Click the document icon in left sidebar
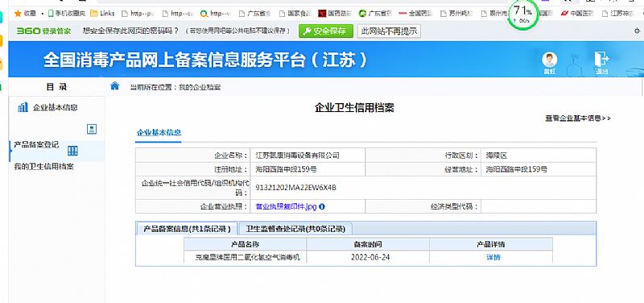Image resolution: width=644 pixels, height=303 pixels. [x=92, y=129]
